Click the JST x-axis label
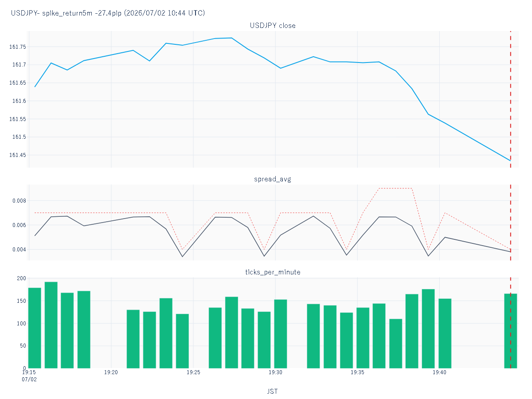This screenshot has height=399, width=532. pyautogui.click(x=273, y=391)
